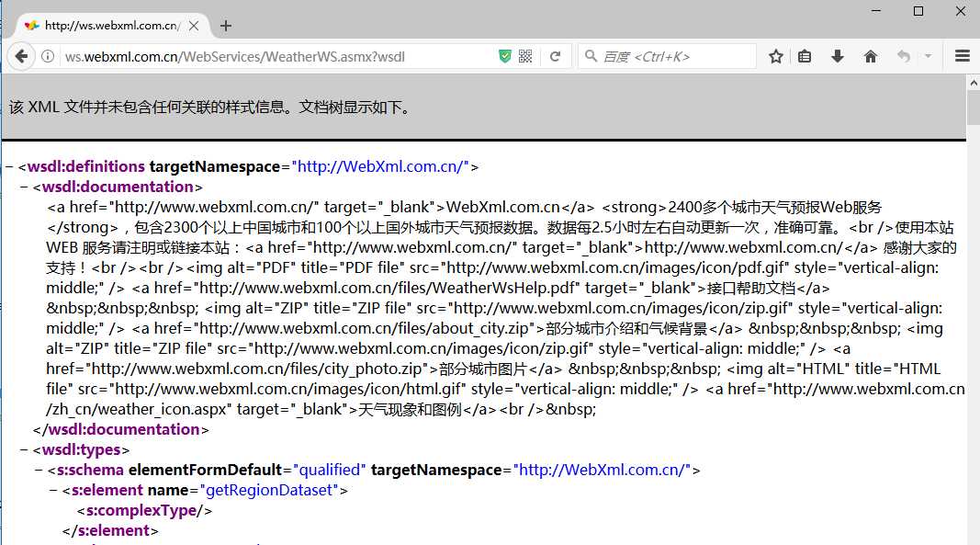Screen dimensions: 980x545
Task: Open a new tab with plus button
Action: coord(226,26)
